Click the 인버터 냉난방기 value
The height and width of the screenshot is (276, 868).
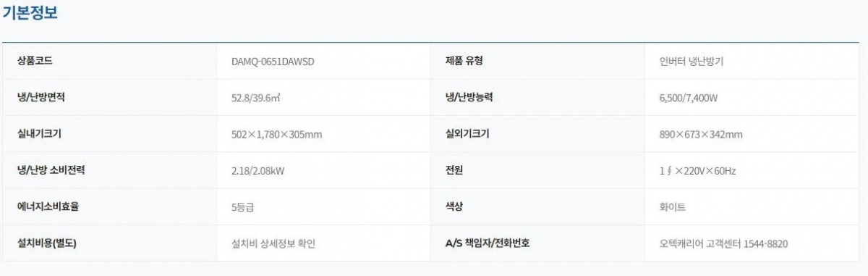[686, 62]
